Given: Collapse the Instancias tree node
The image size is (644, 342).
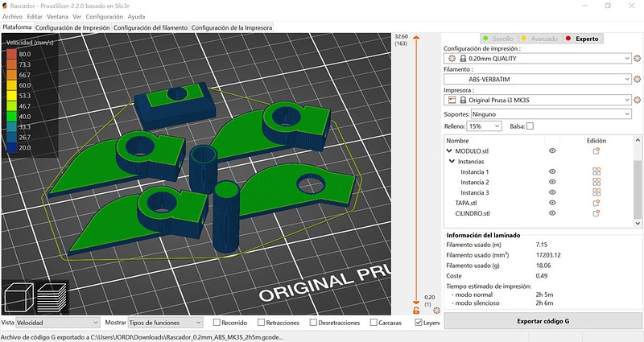Looking at the screenshot, I should (x=452, y=162).
